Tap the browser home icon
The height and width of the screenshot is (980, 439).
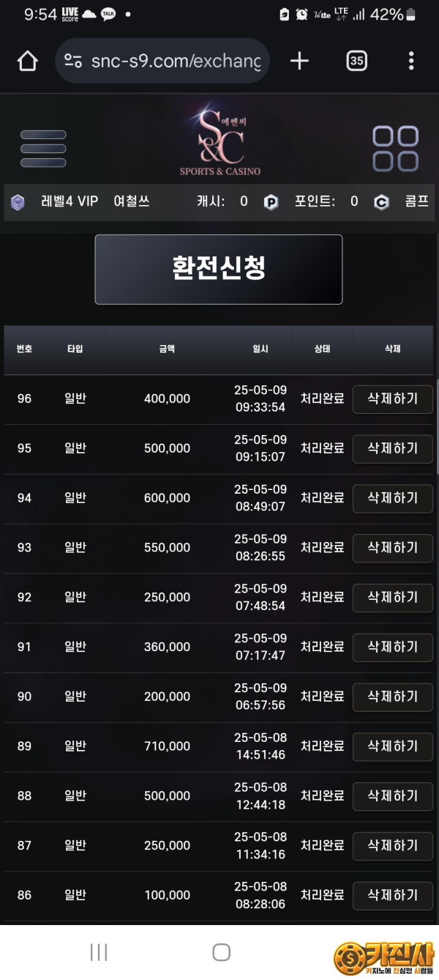pyautogui.click(x=27, y=61)
